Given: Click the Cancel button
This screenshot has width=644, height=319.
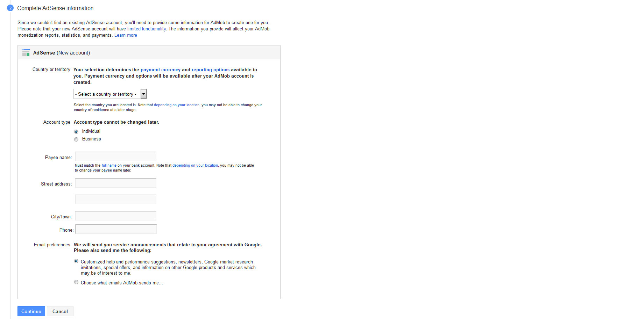Looking at the screenshot, I should pyautogui.click(x=60, y=311).
